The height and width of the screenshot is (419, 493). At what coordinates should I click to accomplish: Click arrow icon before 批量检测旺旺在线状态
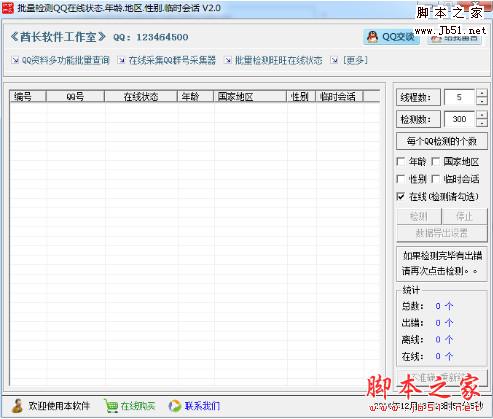(x=228, y=60)
